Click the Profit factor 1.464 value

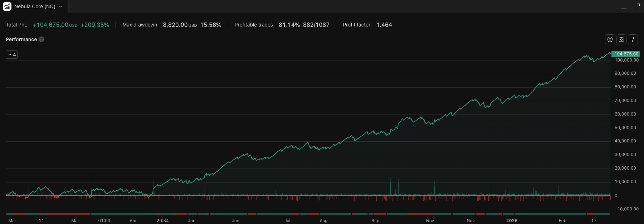tap(384, 25)
